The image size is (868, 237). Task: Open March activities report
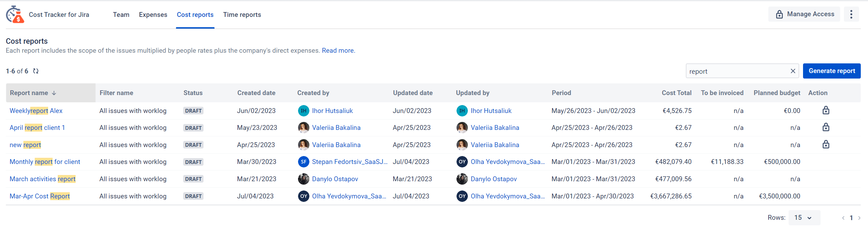pyautogui.click(x=43, y=179)
